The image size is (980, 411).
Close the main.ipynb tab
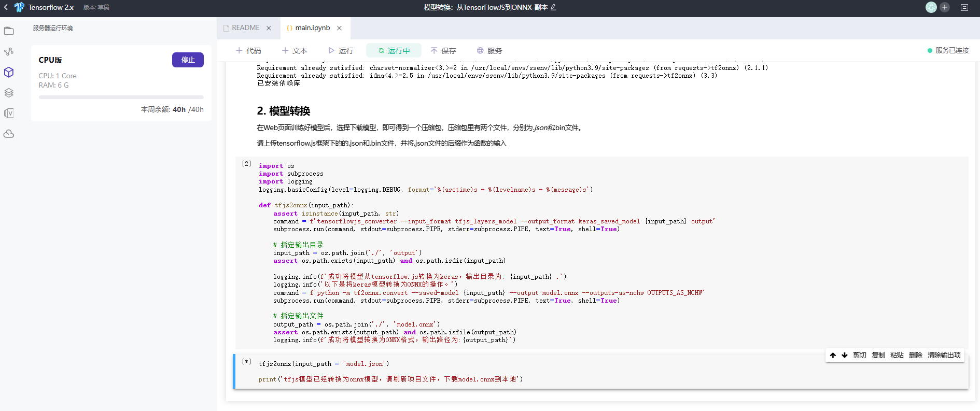[339, 28]
